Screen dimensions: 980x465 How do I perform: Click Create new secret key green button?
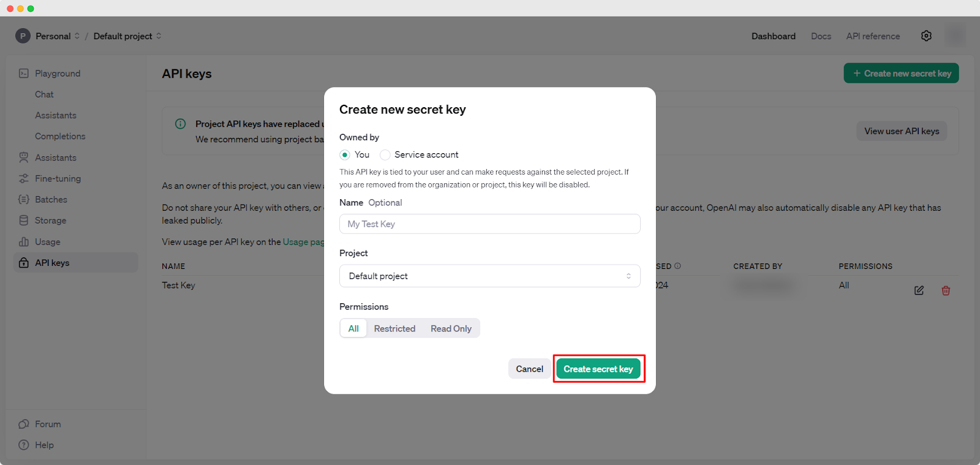(901, 74)
